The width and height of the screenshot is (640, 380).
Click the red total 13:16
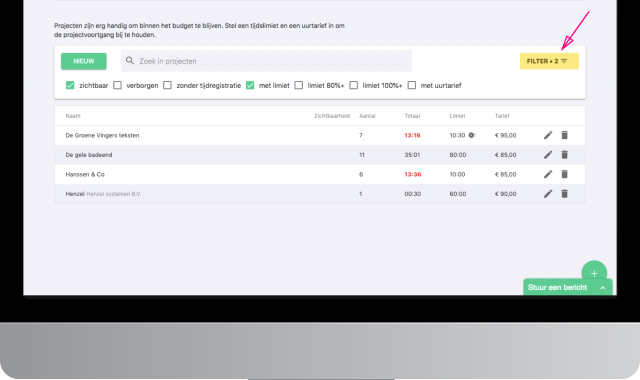tap(412, 135)
